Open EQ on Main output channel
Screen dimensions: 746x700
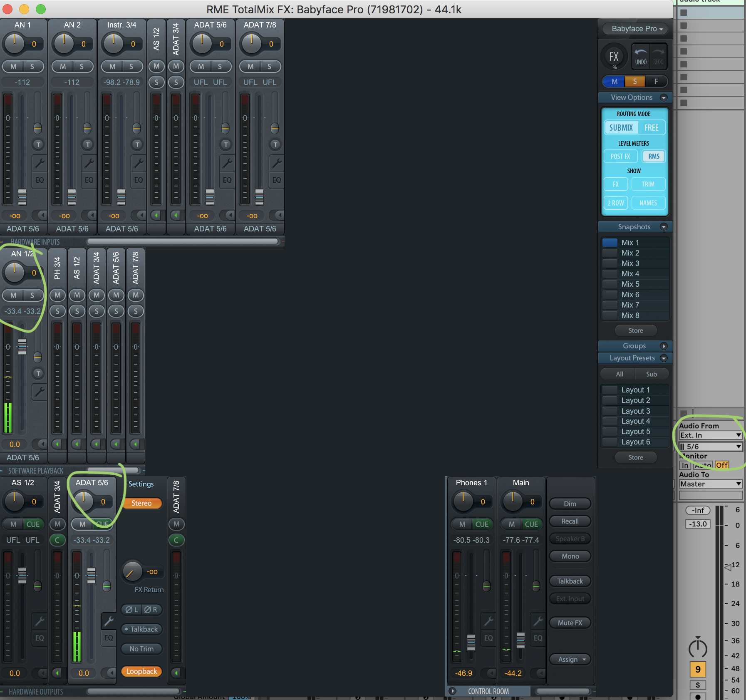(x=538, y=638)
